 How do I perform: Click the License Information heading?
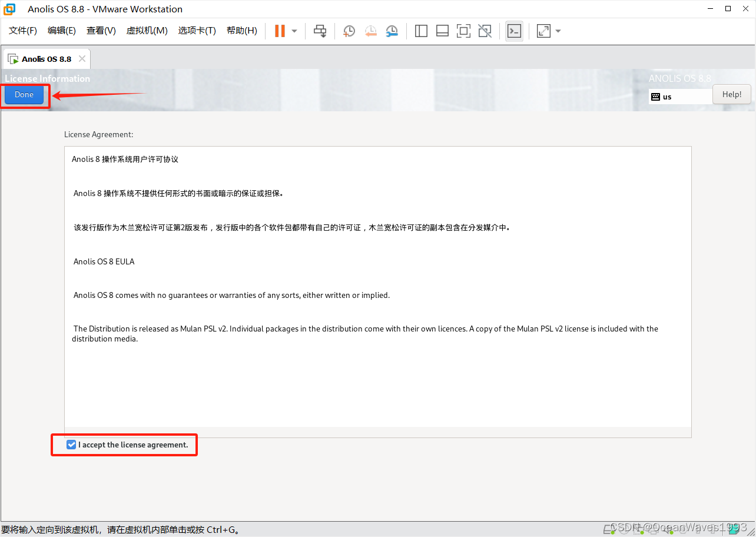click(x=48, y=78)
